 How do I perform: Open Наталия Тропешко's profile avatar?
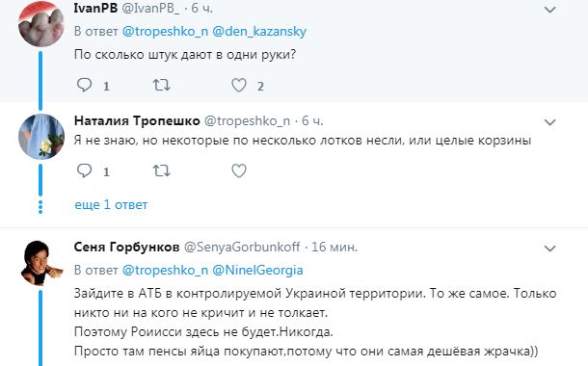41,137
